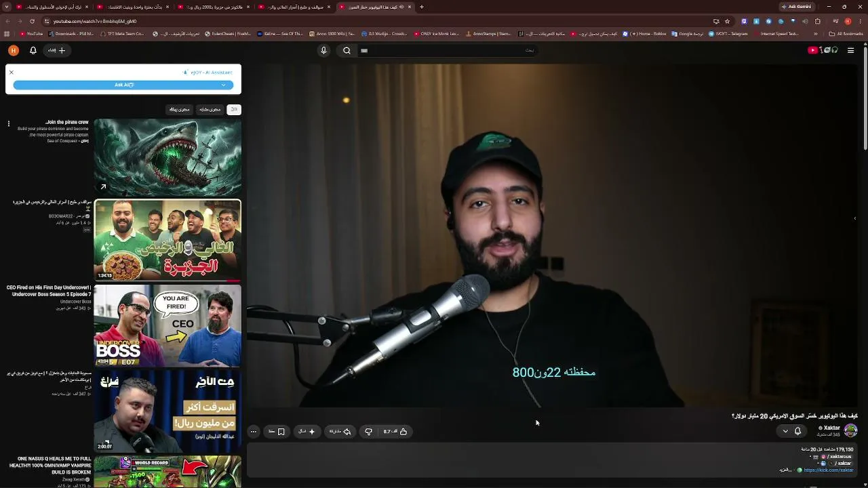This screenshot has height=488, width=868.
Task: Open the on-screen keyboard icon in search box
Action: click(x=364, y=50)
